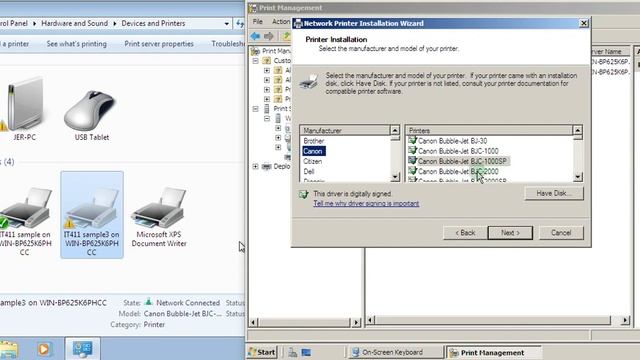Click the Start button
The image size is (640, 360).
262,352
